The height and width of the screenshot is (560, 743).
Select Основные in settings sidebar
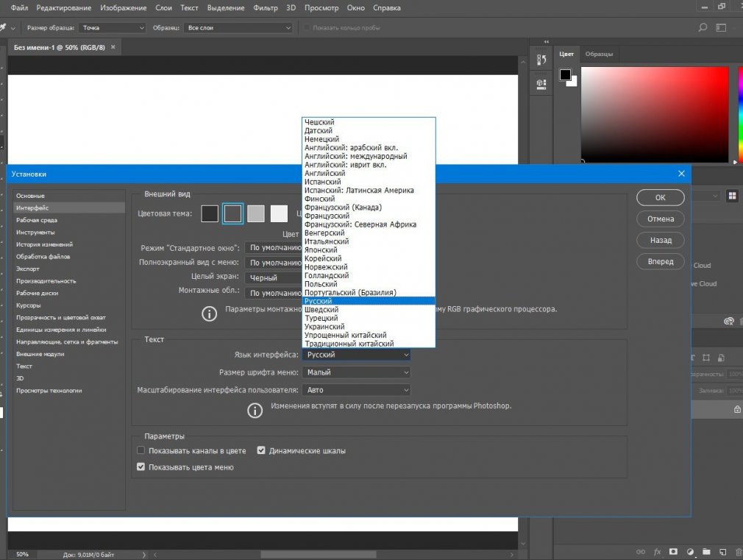pyautogui.click(x=69, y=195)
